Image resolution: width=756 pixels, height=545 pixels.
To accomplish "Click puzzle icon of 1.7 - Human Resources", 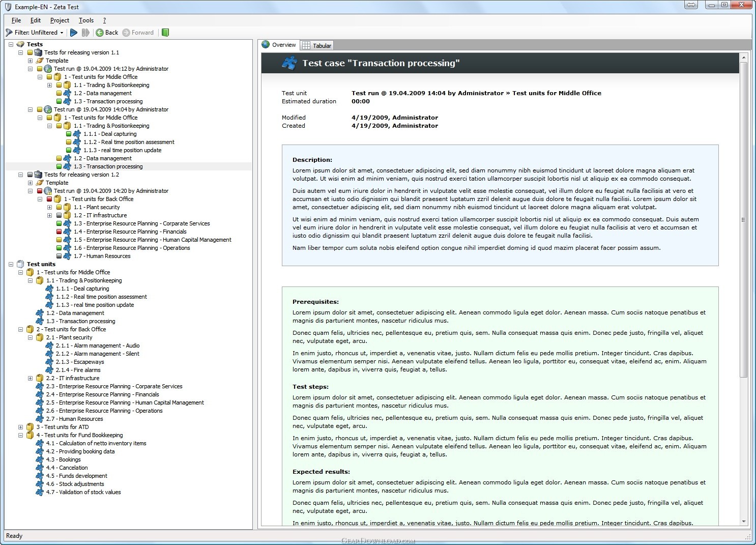I will pyautogui.click(x=67, y=256).
